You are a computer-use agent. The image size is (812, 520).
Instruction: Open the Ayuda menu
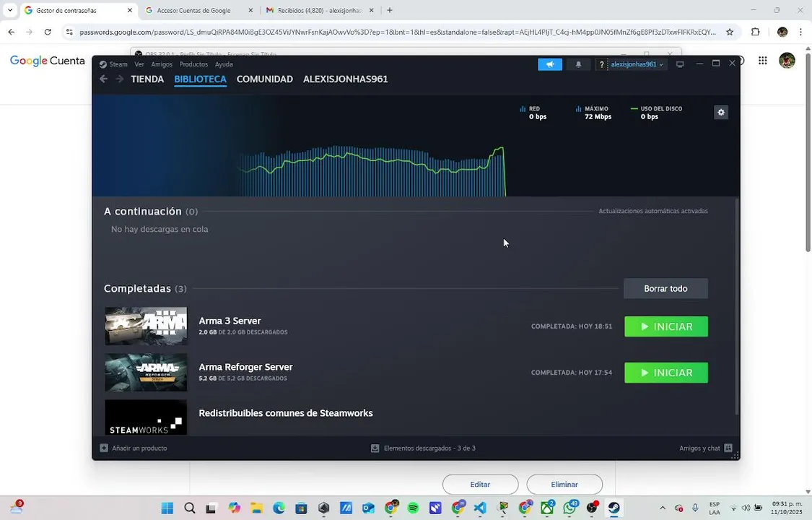click(224, 64)
